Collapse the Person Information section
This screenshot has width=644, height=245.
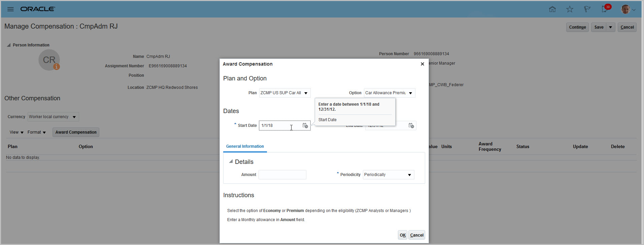9,45
